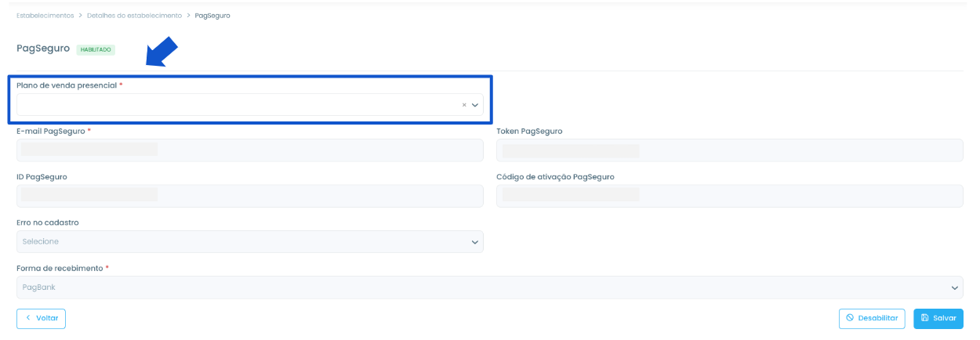Click the HABILITADO status badge
The height and width of the screenshot is (340, 980).
point(96,49)
